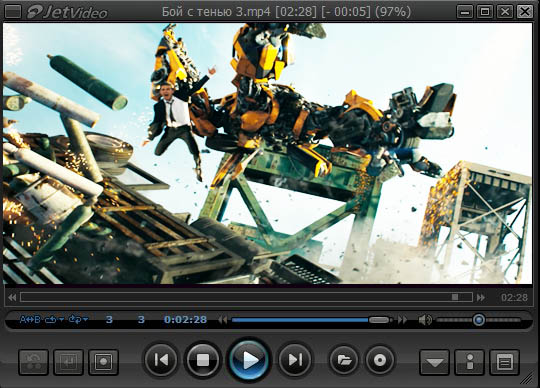Click the upper seek bar rewind arrows
Viewport: 540px width, 388px height.
tap(12, 297)
